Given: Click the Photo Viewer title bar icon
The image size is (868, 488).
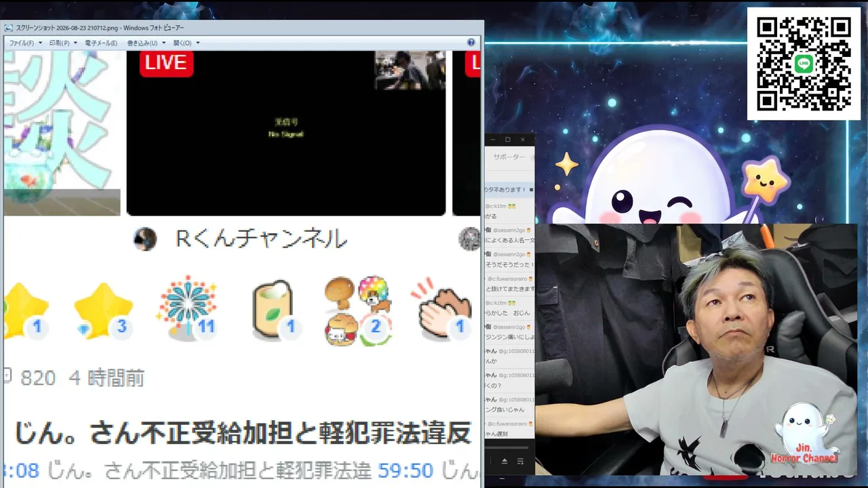Looking at the screenshot, I should coord(9,28).
